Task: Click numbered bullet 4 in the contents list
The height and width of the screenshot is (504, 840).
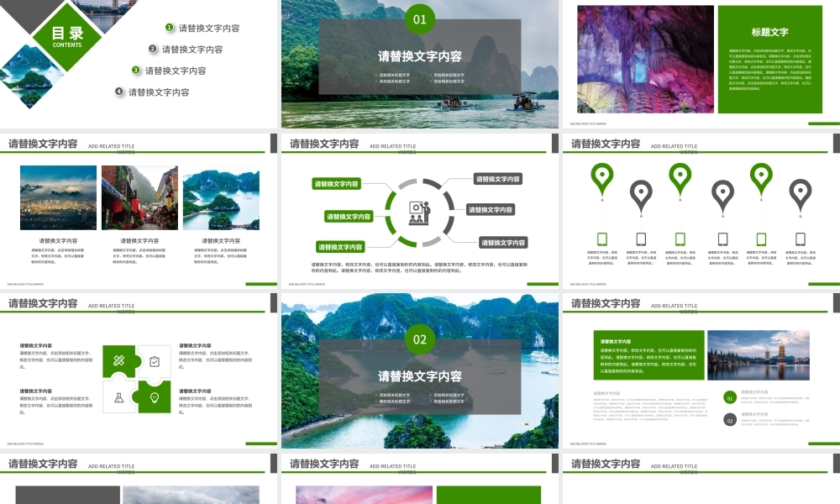Action: coord(119,92)
